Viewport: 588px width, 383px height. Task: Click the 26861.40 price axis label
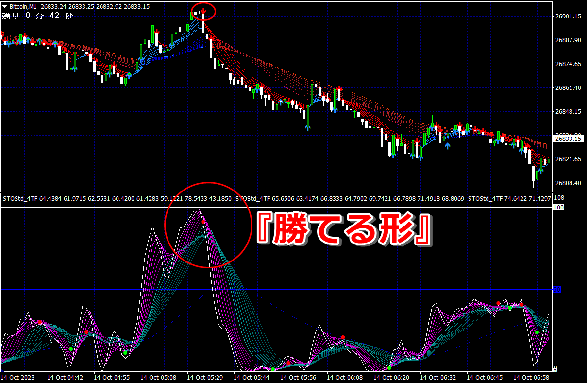coord(568,88)
